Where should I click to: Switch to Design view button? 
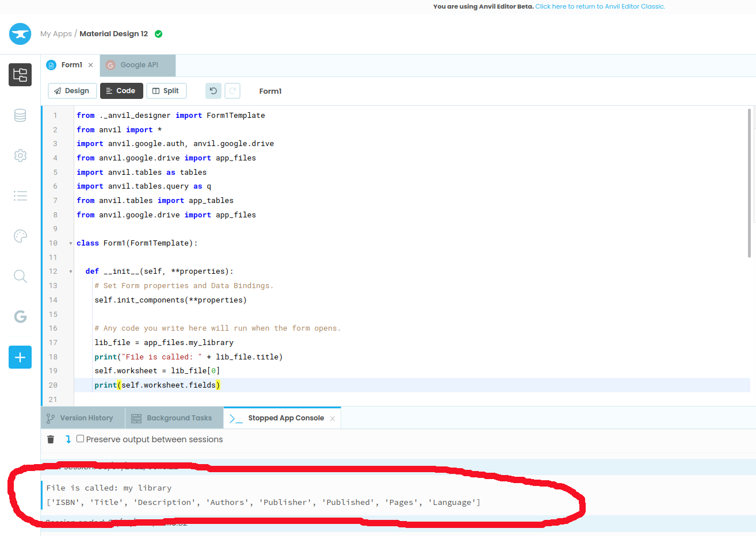click(x=72, y=91)
